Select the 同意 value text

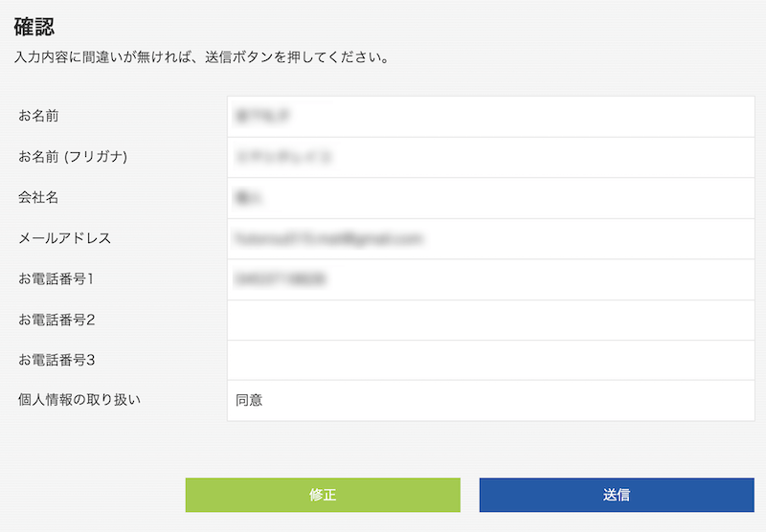249,400
